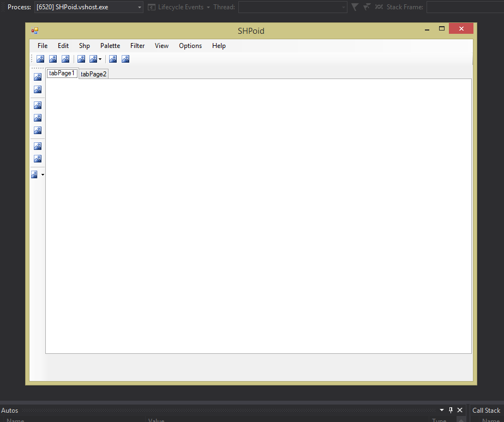
Task: Click the bottom left-toolbar icon with a dropdown arrow
Action: click(x=34, y=174)
